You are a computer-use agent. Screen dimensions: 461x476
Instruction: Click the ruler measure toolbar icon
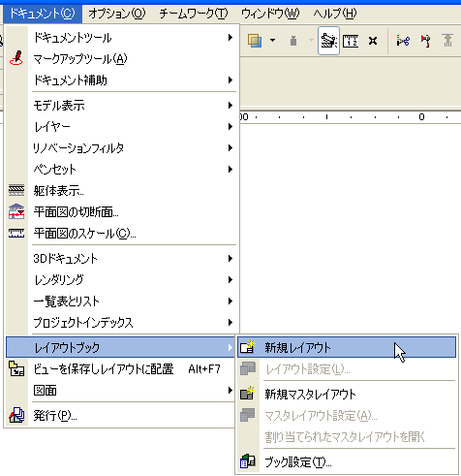(351, 41)
